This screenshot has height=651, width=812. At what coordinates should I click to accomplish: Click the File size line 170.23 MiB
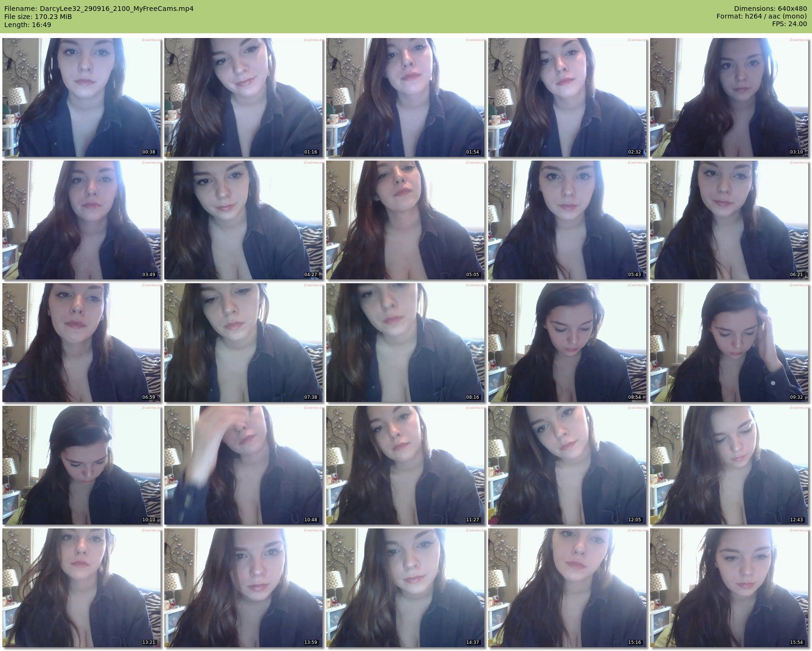(38, 17)
